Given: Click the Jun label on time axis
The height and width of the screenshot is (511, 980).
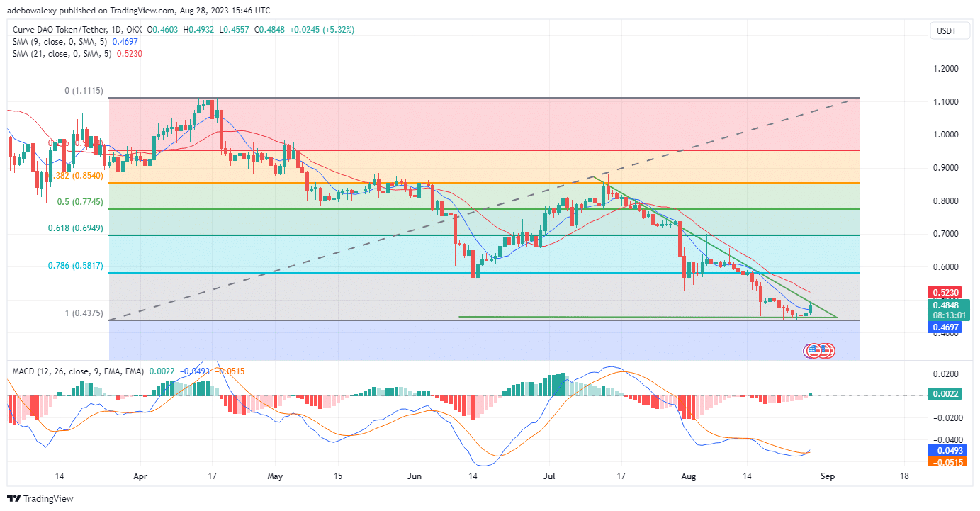Looking at the screenshot, I should (415, 476).
